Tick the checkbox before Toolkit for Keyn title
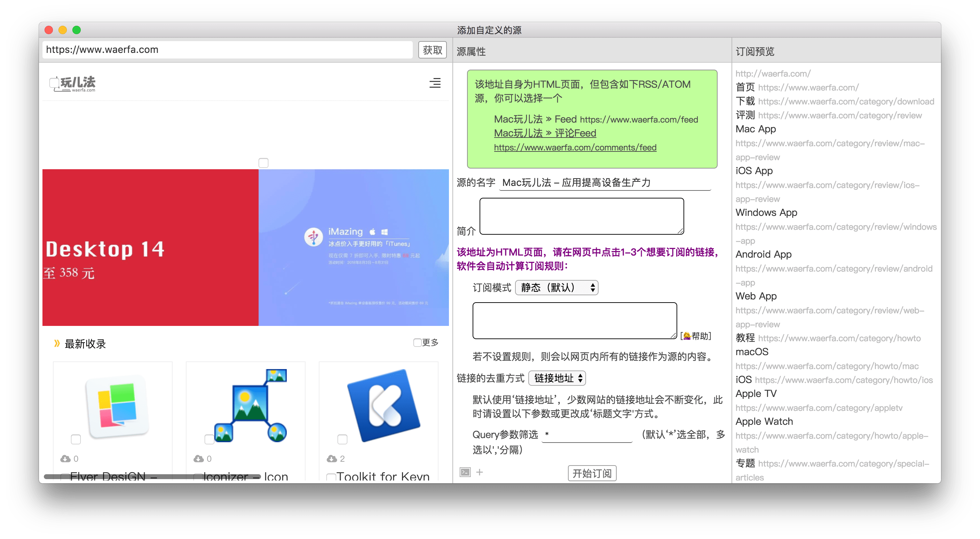Viewport: 980px width, 539px height. pos(331,477)
